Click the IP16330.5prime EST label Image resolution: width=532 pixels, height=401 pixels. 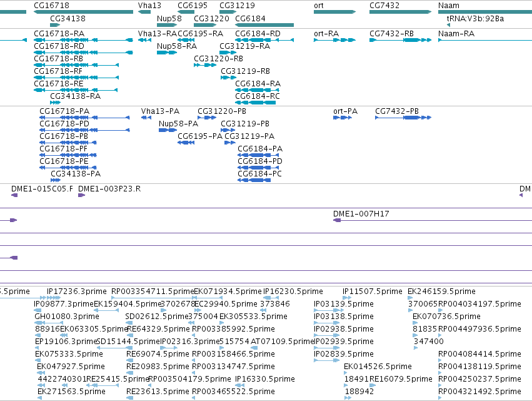[265, 379]
